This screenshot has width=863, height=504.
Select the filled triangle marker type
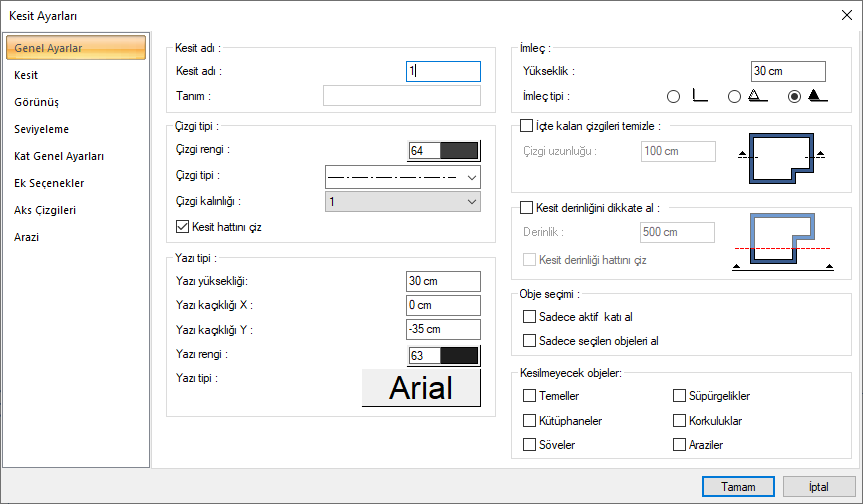(x=795, y=97)
